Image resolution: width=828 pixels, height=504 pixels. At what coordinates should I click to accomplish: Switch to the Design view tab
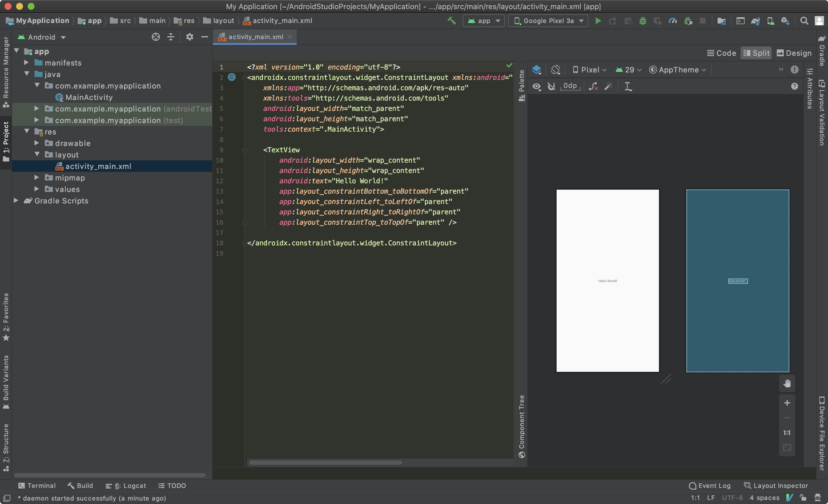(794, 53)
